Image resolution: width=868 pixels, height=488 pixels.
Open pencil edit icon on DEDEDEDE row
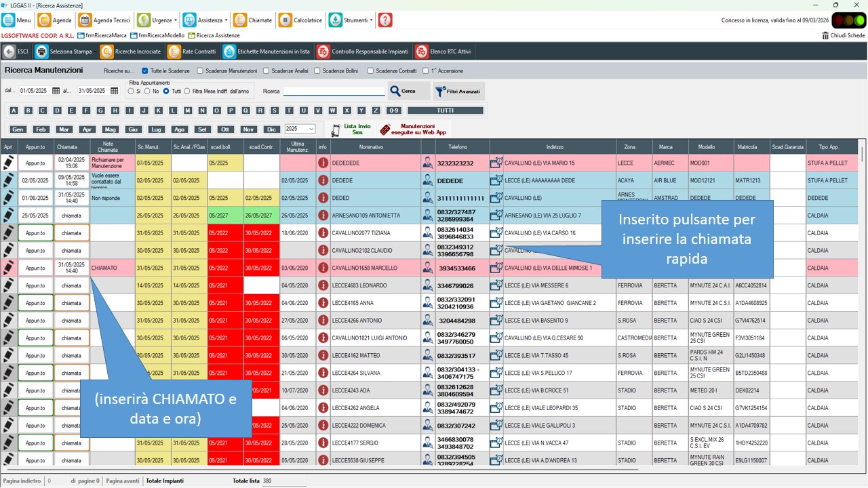8,163
